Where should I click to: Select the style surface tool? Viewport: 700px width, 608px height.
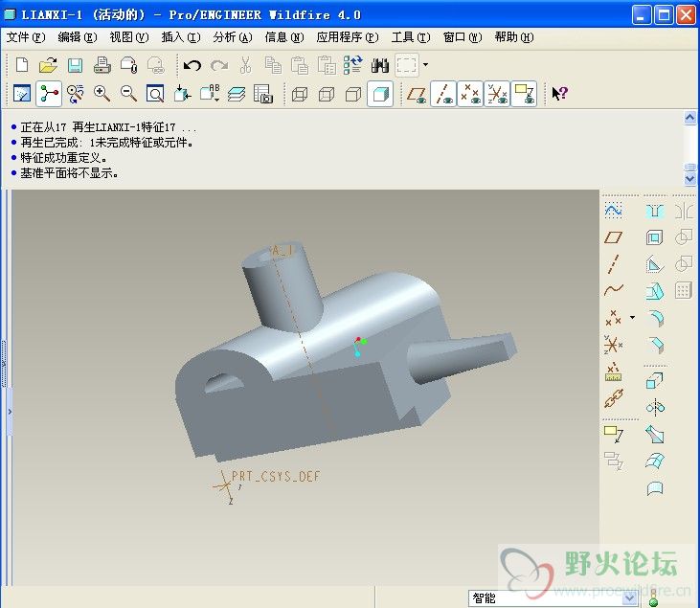[x=655, y=488]
